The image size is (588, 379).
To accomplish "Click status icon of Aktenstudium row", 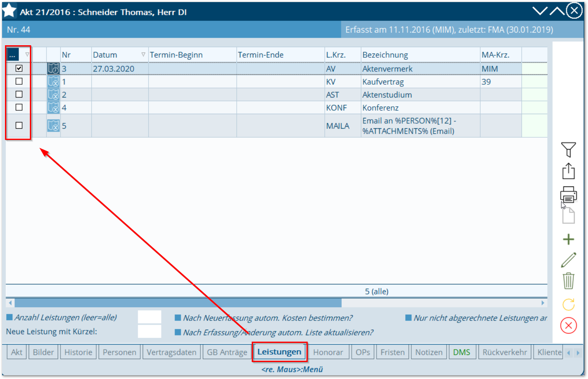I will 53,95.
